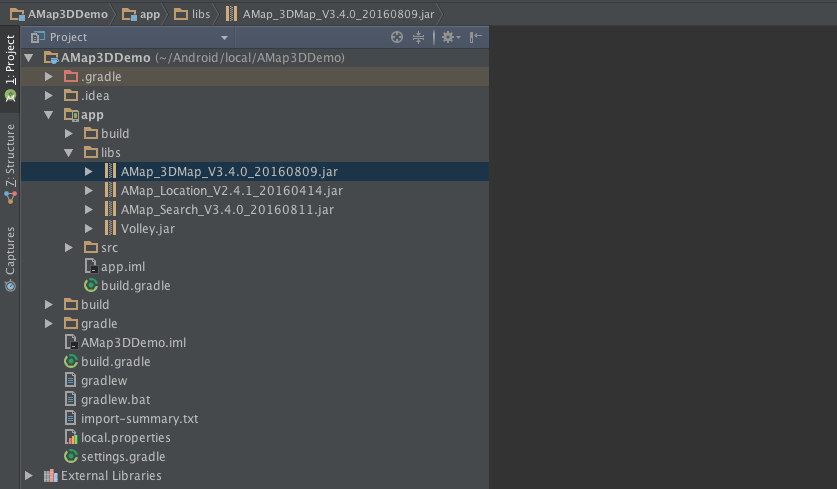Open the Z: Structure side tab
This screenshot has height=489, width=837.
pos(10,164)
